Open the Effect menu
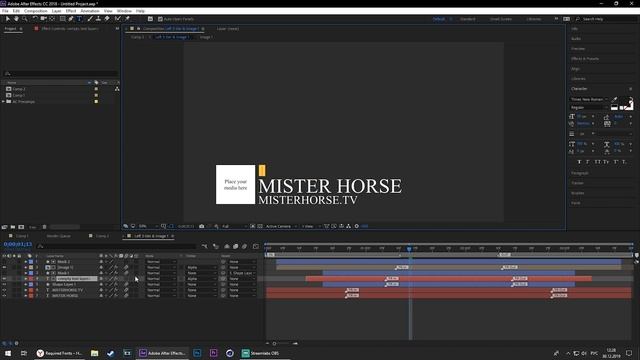Screen dimensions: 640x360 point(71,11)
